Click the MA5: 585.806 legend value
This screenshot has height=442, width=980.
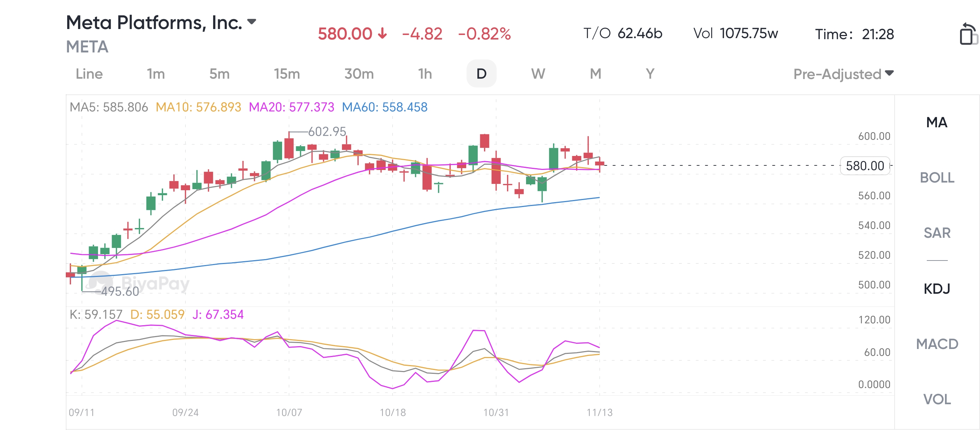click(x=109, y=107)
